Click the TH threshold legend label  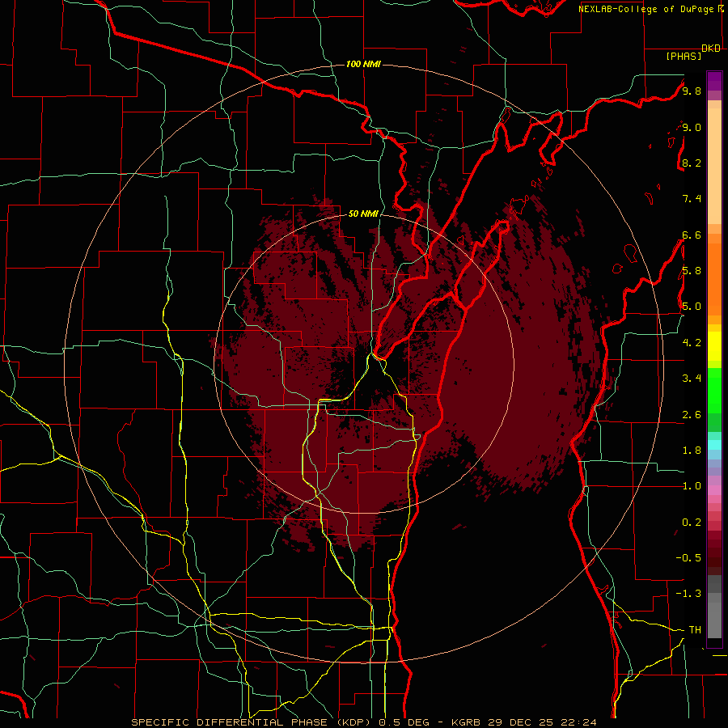point(695,630)
